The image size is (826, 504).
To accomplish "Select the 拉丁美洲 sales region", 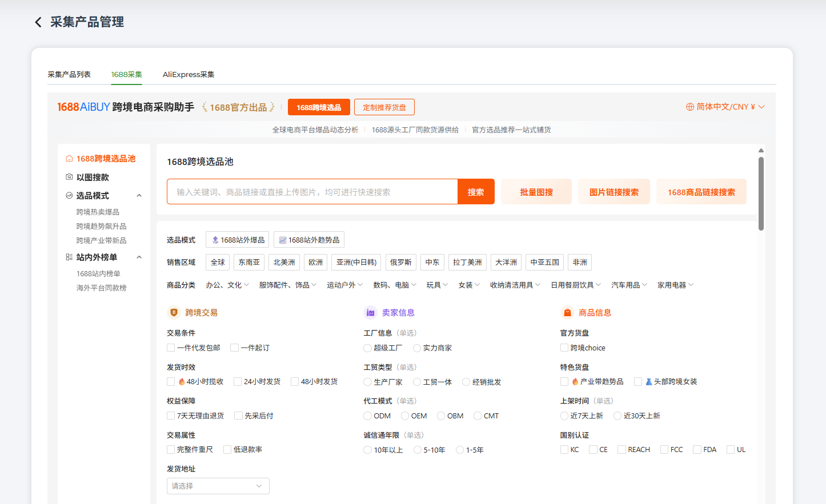I will [x=467, y=262].
